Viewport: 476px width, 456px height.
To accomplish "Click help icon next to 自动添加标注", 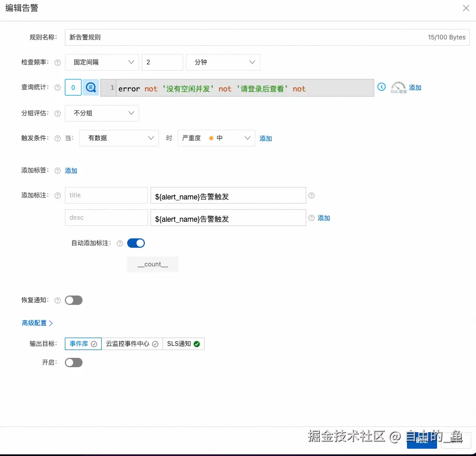I will (120, 244).
